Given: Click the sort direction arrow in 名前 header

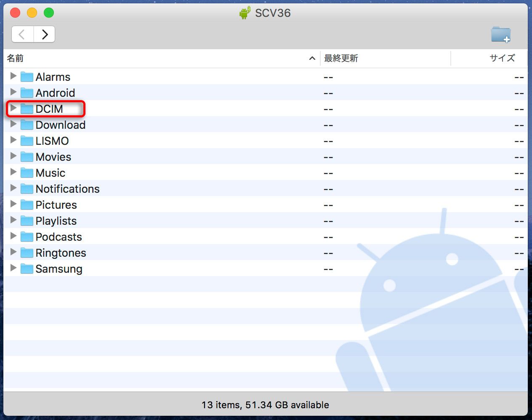Looking at the screenshot, I should pyautogui.click(x=312, y=58).
